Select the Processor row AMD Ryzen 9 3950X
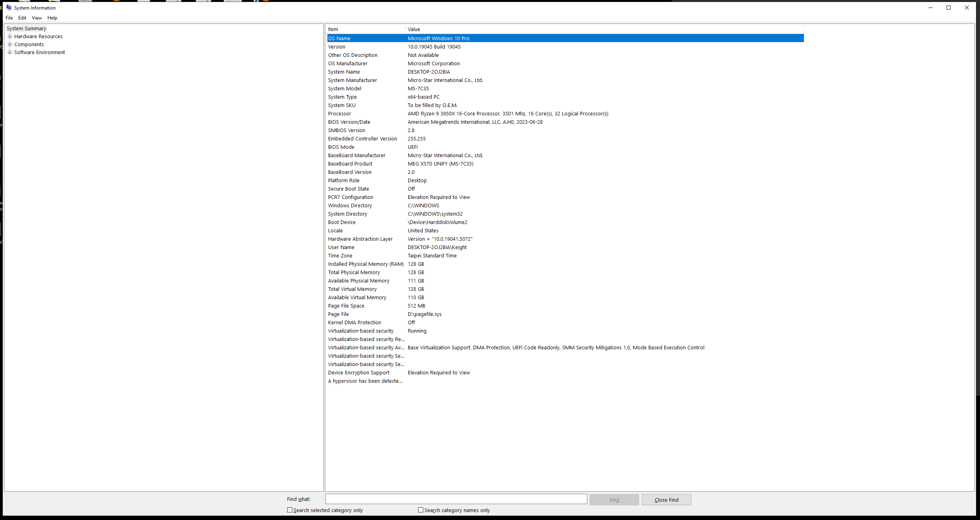The height and width of the screenshot is (520, 980). [565, 114]
